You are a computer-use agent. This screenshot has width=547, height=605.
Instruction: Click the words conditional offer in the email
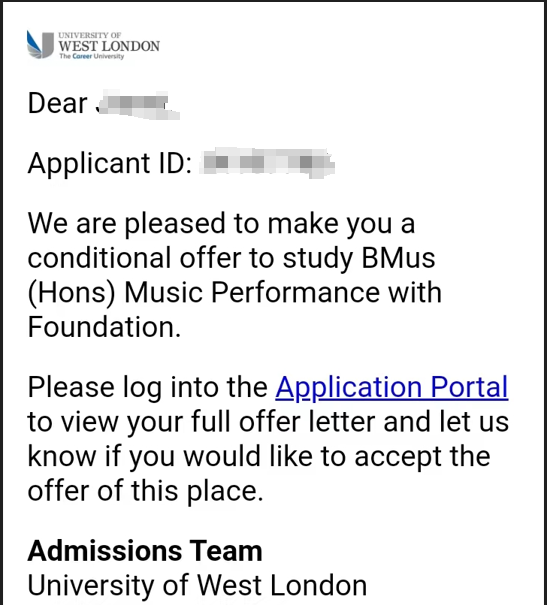pos(135,258)
